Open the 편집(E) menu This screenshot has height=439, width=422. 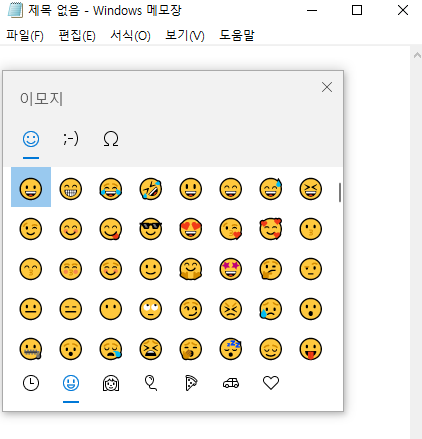(77, 35)
